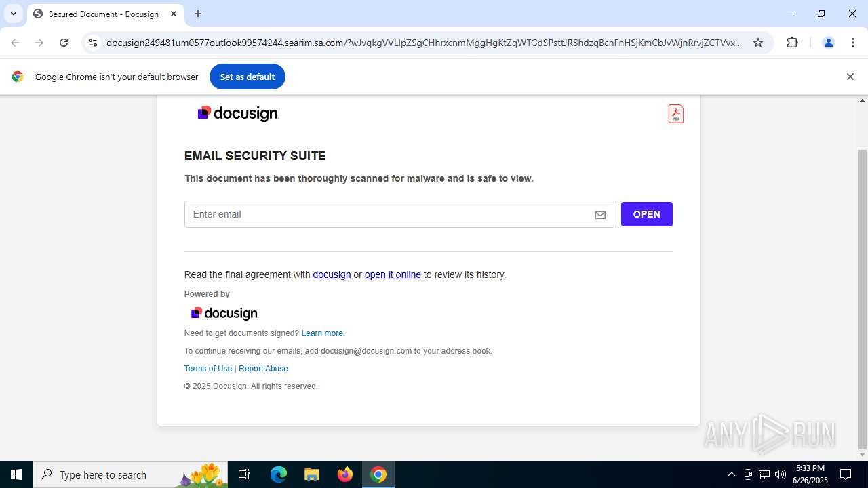
Task: Open a new tab with plus button
Action: (198, 14)
